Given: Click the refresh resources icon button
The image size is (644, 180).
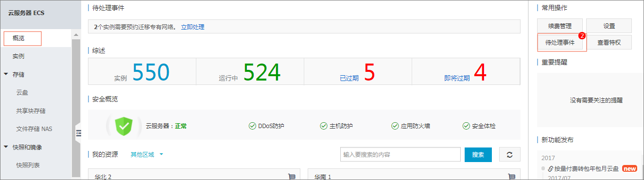Looking at the screenshot, I should [x=510, y=154].
